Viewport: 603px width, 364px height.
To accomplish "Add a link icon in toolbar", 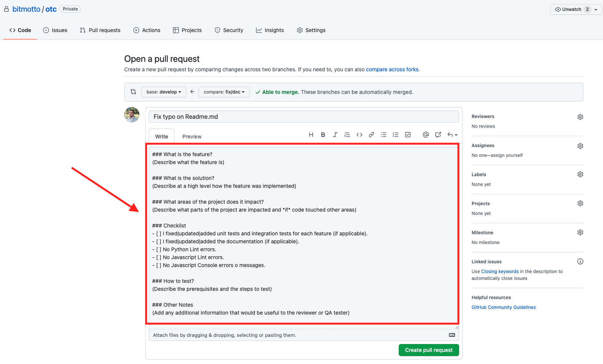I will [372, 135].
